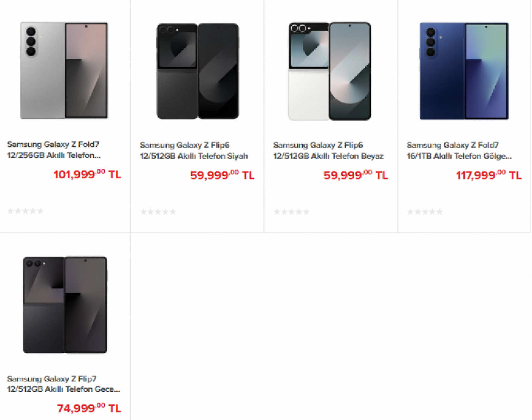The width and height of the screenshot is (532, 420).
Task: Open the silver Galaxy Z Fold7 product image
Action: click(x=64, y=70)
